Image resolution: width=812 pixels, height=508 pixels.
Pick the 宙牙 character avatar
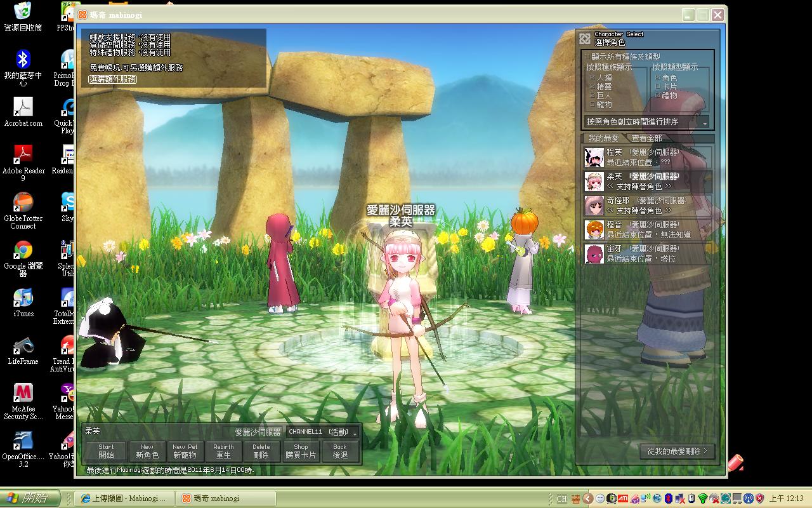point(594,254)
